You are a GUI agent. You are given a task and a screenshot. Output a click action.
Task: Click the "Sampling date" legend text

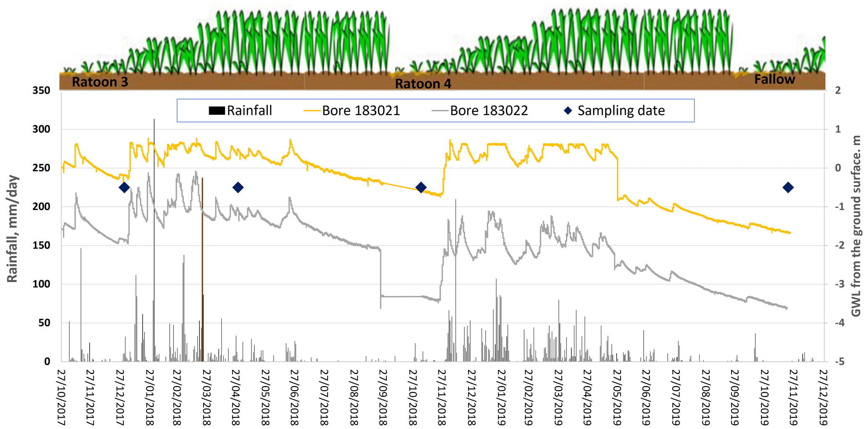621,111
